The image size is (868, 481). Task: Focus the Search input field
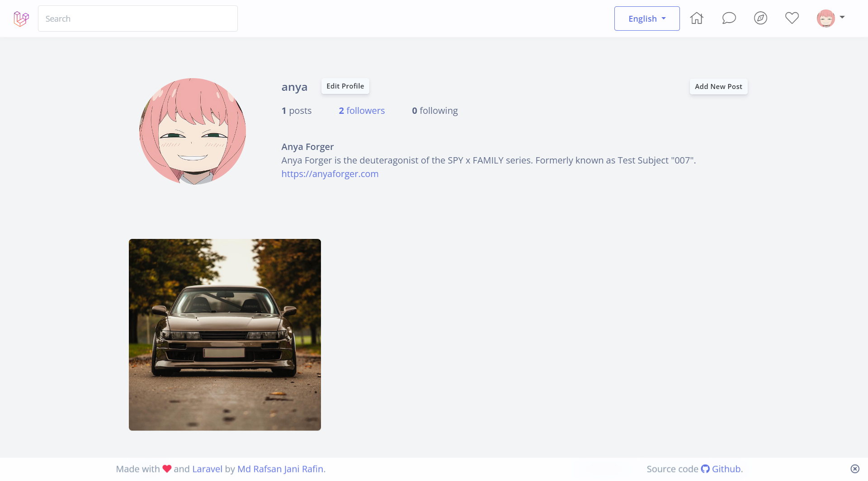pyautogui.click(x=138, y=19)
